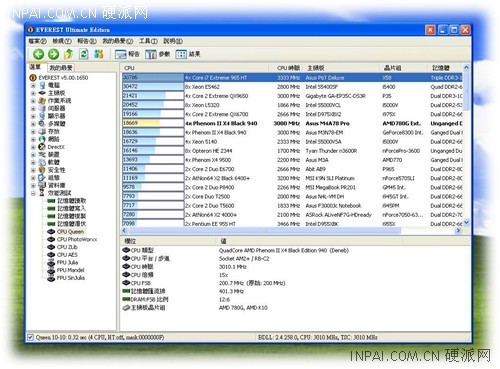Image resolution: width=500 pixels, height=369 pixels.
Task: Click the 效能測試 hourglass icon
Action: [x=42, y=193]
